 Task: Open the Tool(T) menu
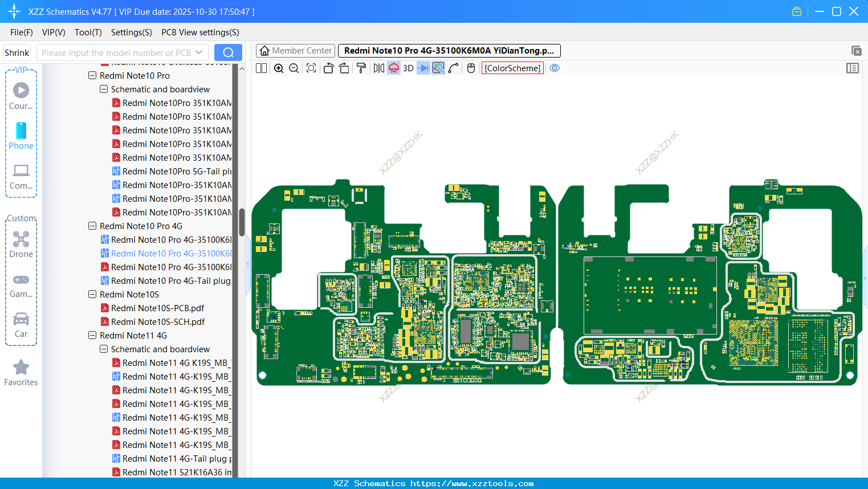(88, 32)
